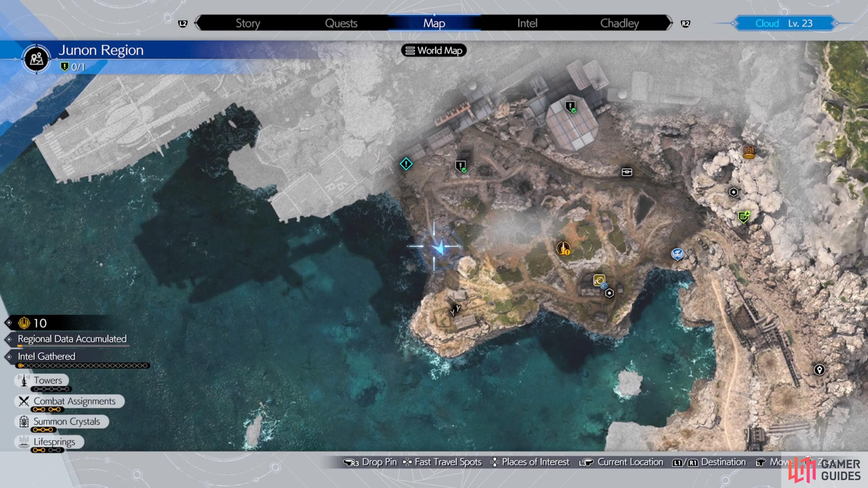Click the Junon Region title text
Viewport: 868px width, 488px height.
101,50
